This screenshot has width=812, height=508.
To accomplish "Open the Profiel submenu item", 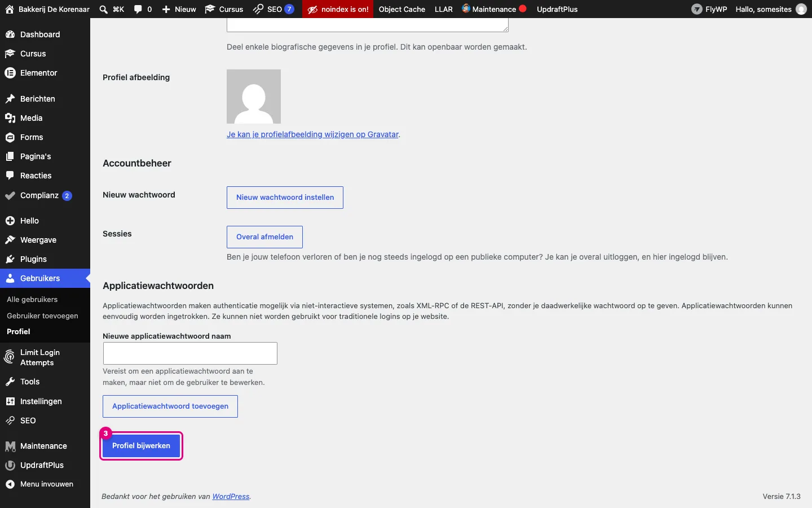I will 19,332.
